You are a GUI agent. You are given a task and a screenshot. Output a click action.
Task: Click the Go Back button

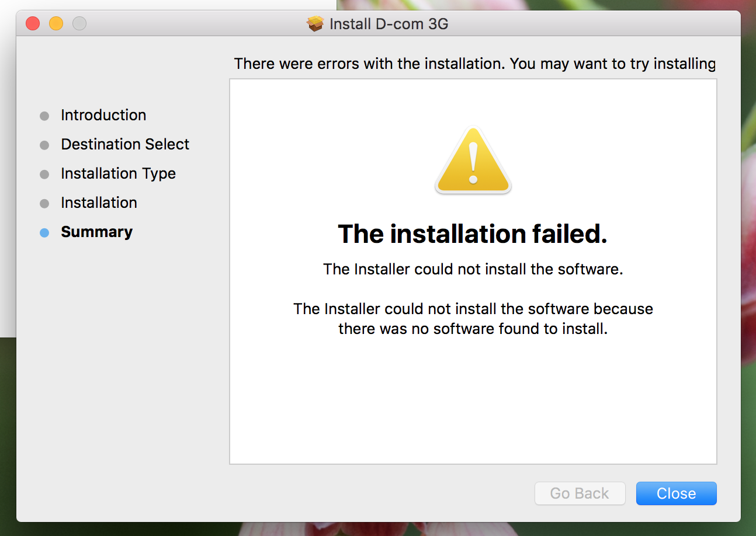coord(580,493)
